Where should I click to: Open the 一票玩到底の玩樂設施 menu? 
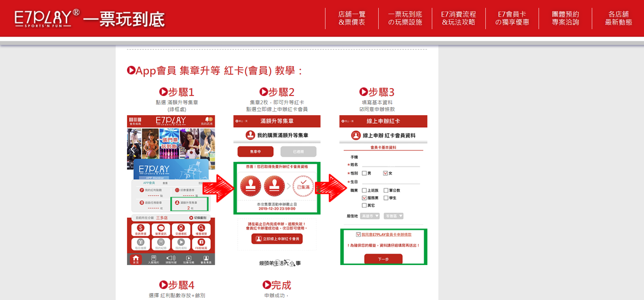point(405,18)
